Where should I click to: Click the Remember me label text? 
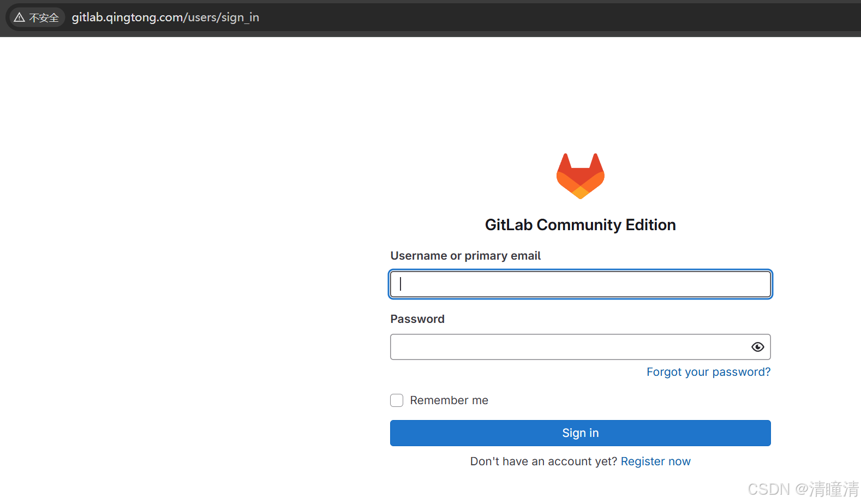point(449,400)
